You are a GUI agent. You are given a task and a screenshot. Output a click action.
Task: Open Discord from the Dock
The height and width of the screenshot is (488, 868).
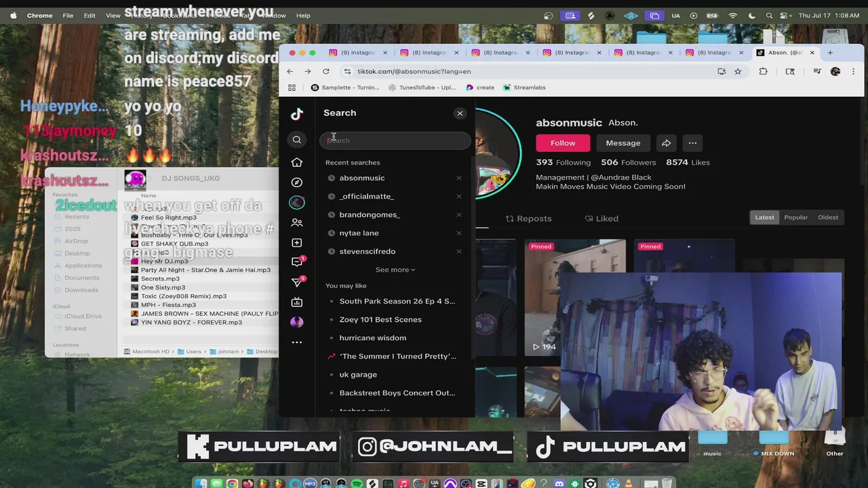tap(559, 483)
